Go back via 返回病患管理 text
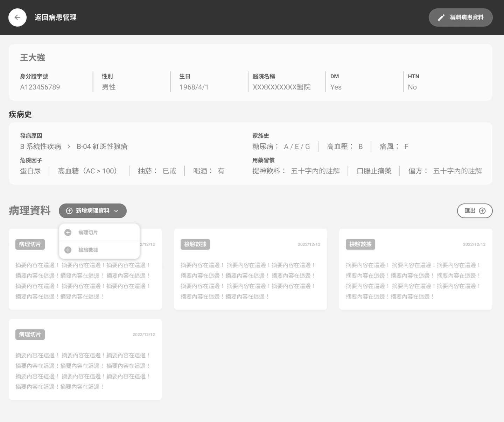Screen dimensions: 504x422 56,17
